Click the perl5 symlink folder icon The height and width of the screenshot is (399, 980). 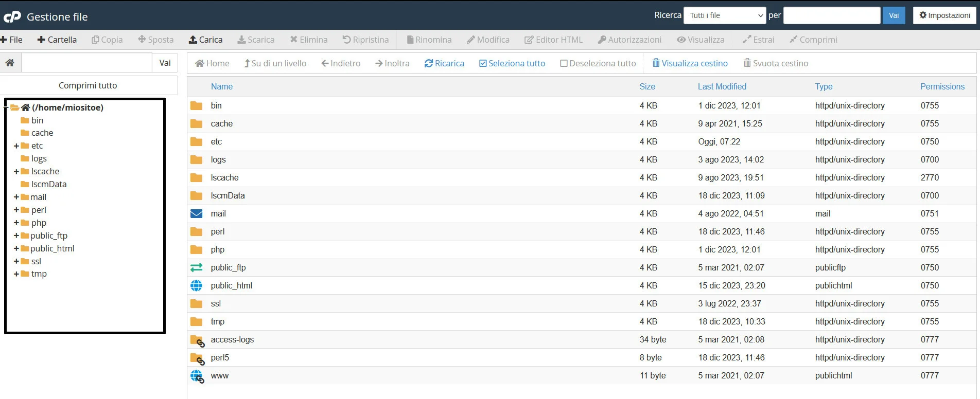[198, 358]
